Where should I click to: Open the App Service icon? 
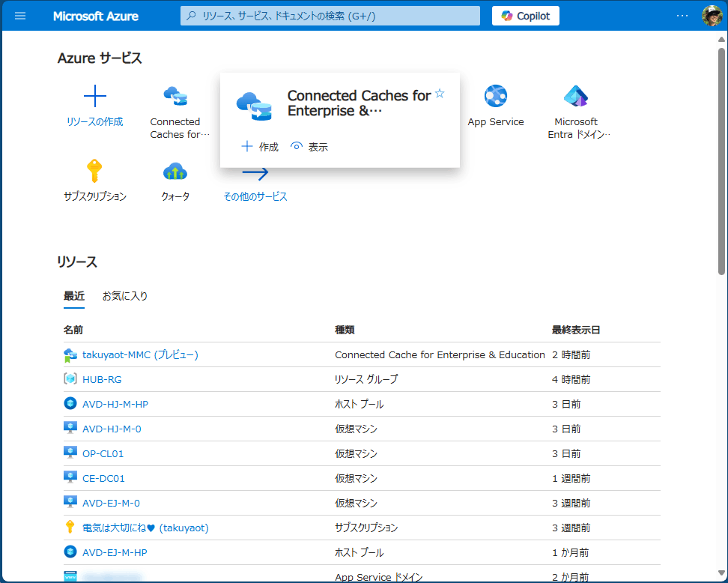(496, 96)
